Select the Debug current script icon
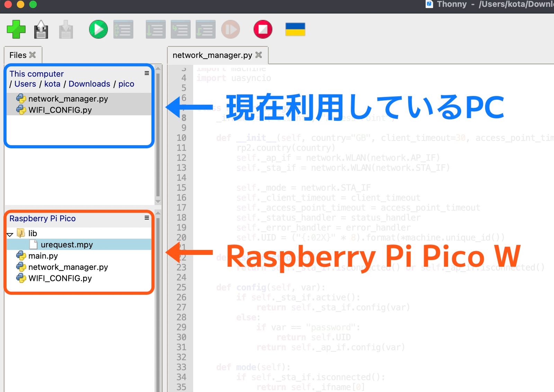This screenshot has width=554, height=392. [x=123, y=29]
